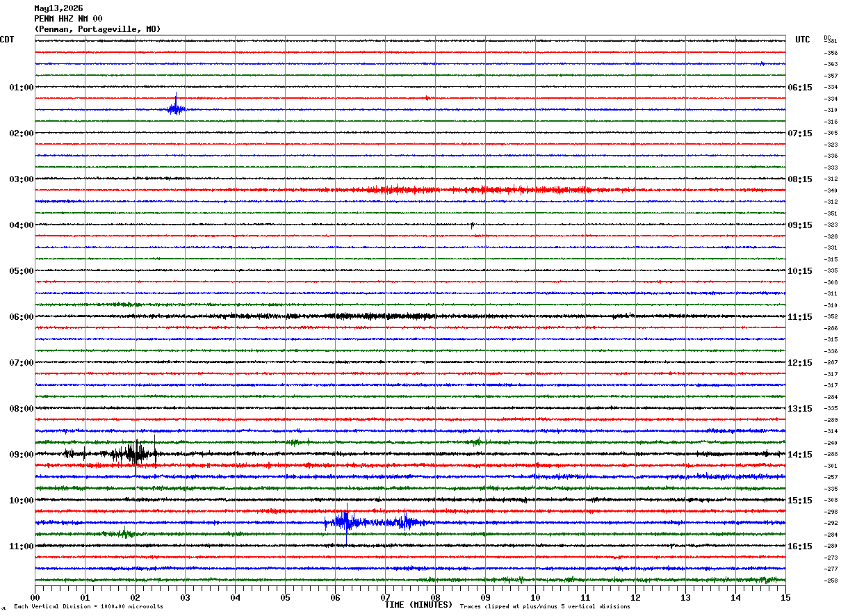
Task: Click the May13,2026 date text
Action: click(x=58, y=8)
